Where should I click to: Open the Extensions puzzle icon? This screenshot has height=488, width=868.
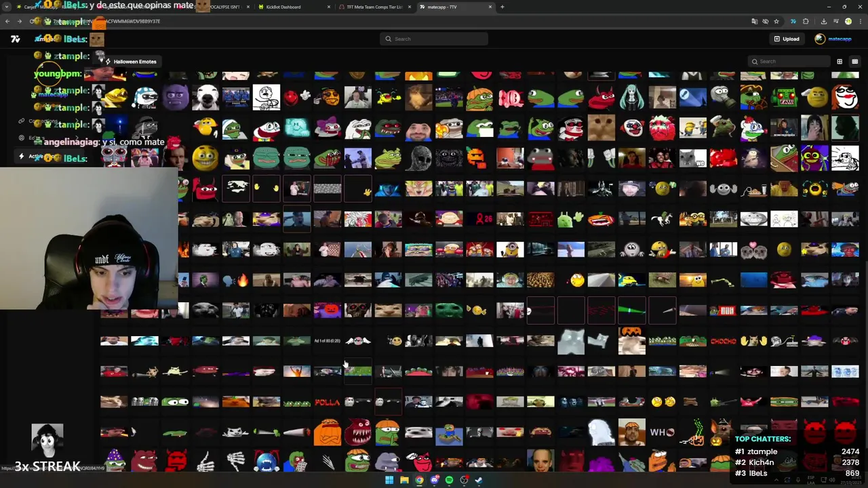click(806, 22)
